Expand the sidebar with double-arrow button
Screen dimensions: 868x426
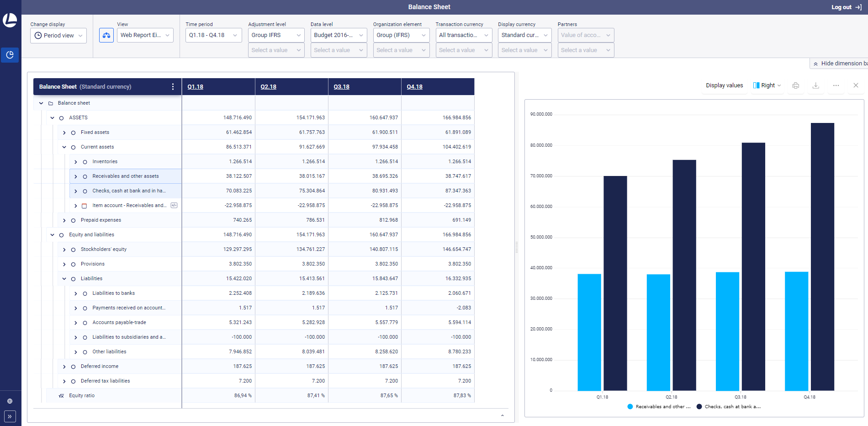click(x=10, y=416)
